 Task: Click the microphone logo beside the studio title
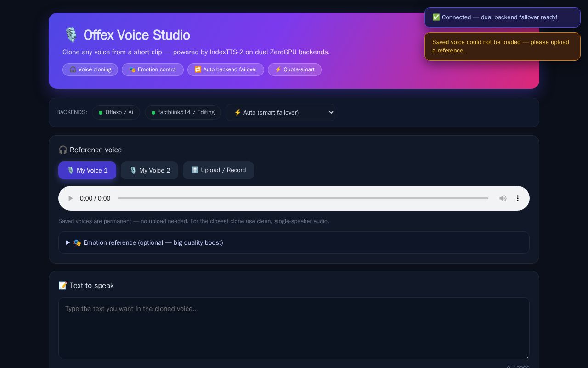click(71, 35)
